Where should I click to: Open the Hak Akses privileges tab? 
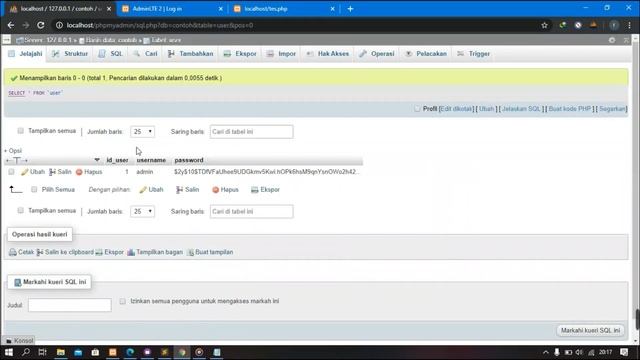coord(328,54)
